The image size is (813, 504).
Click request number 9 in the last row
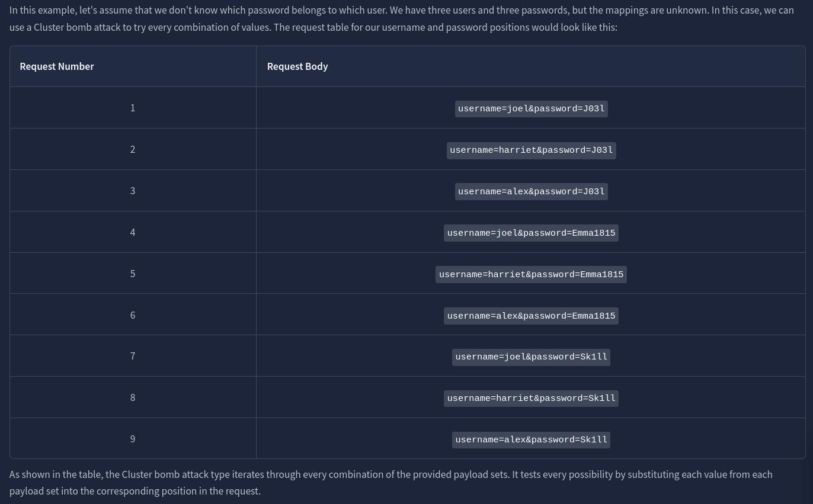(x=133, y=439)
